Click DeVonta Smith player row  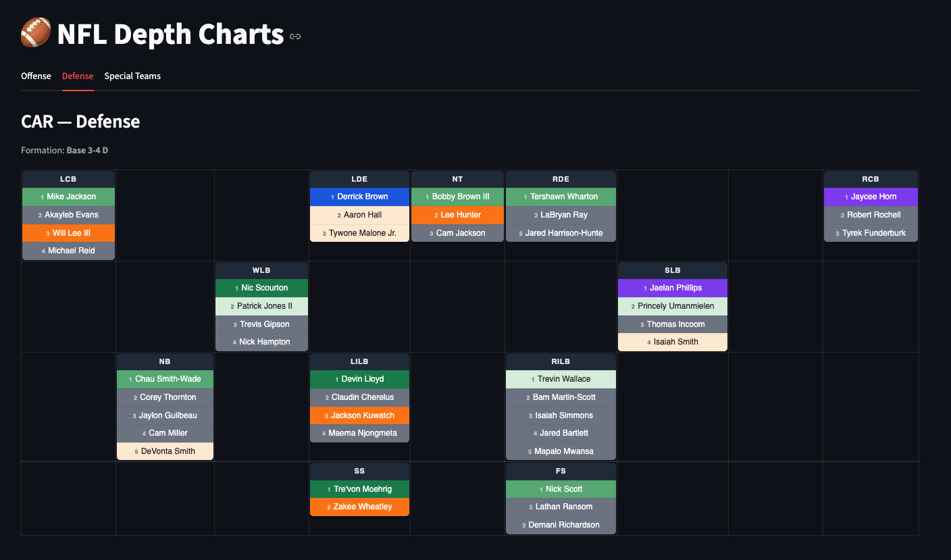tap(165, 451)
